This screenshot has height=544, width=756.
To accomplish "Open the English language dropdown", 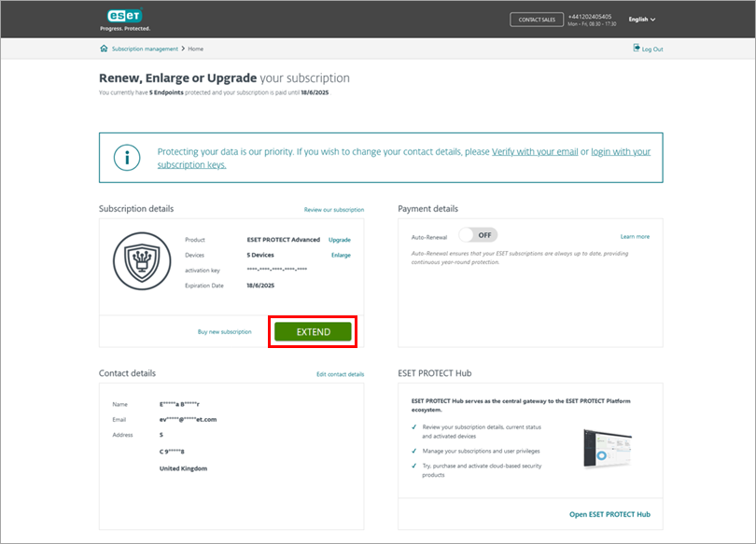I will 641,19.
